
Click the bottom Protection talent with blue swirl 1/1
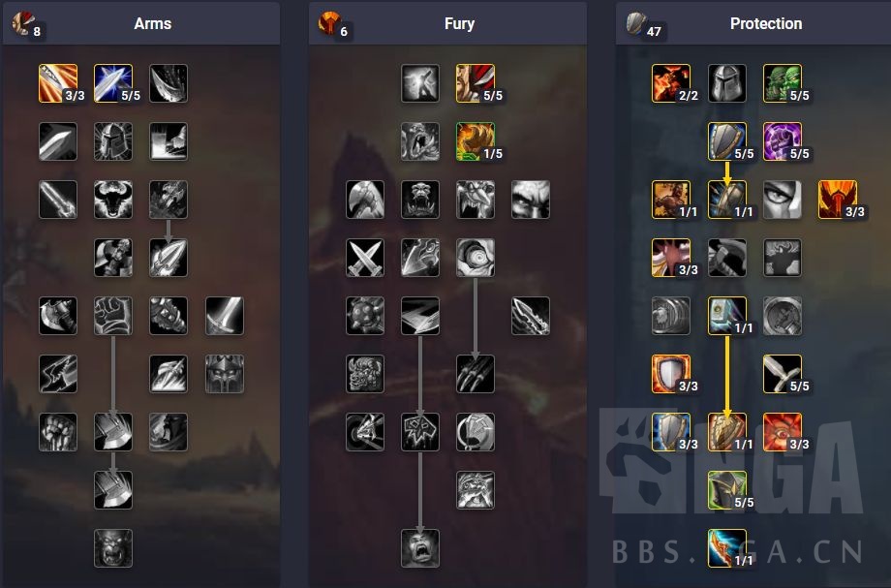(x=727, y=548)
